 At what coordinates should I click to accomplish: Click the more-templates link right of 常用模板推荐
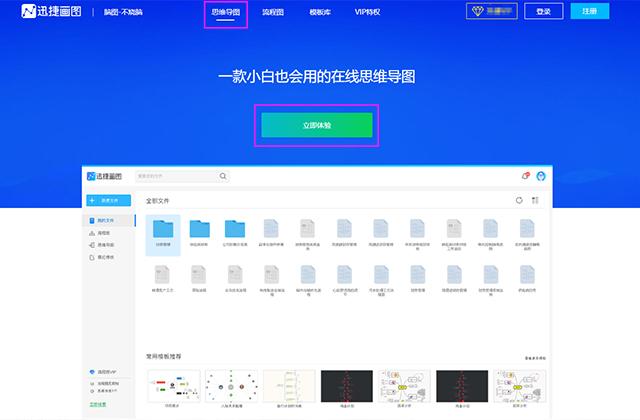point(535,358)
